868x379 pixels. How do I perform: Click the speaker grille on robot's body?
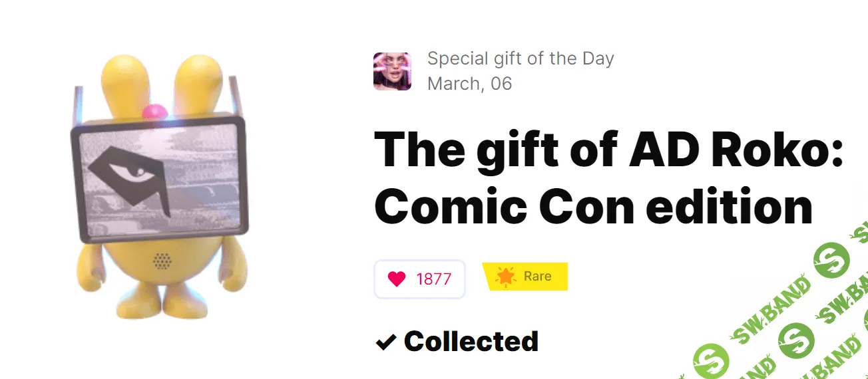tap(160, 261)
